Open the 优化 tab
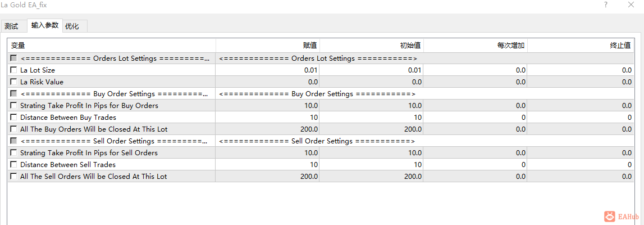The width and height of the screenshot is (644, 225). point(72,26)
